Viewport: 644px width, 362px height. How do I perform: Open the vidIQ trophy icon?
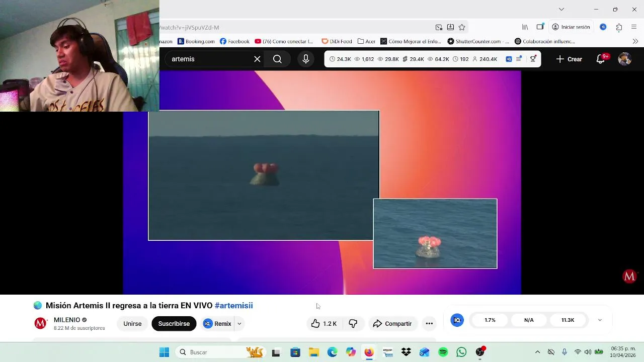pyautogui.click(x=533, y=59)
